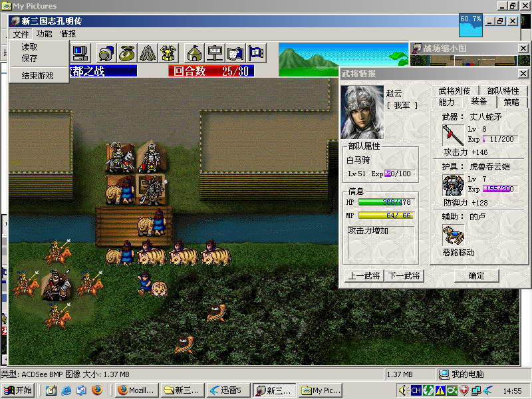Select the mounted general on map at left
The image size is (532, 399).
[x=57, y=285]
